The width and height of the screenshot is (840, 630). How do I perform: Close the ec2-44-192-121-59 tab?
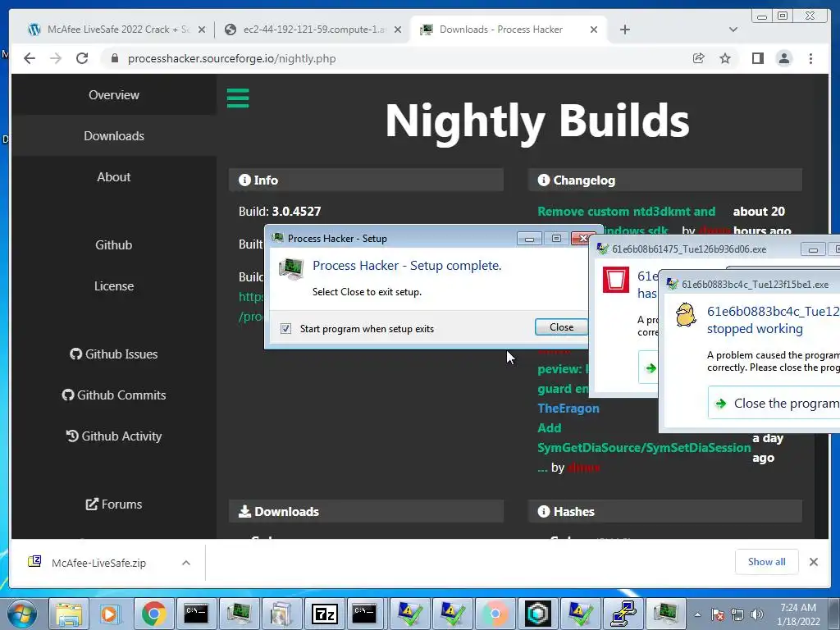398,30
